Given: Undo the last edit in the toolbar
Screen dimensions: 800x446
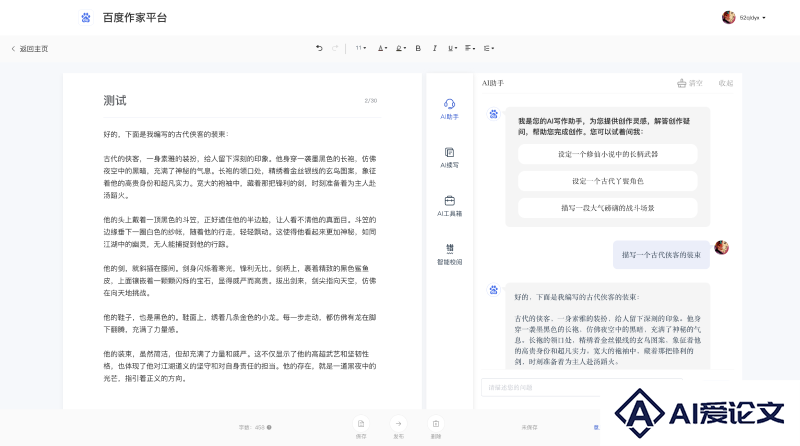Looking at the screenshot, I should 319,48.
